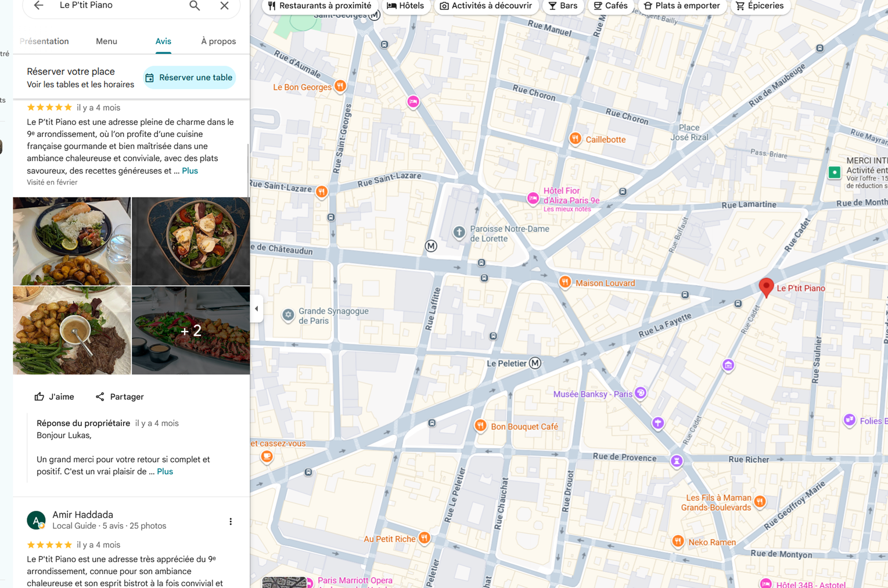Click hotel marker near Rue d'Aumale
This screenshot has width=888, height=588.
pos(413,102)
